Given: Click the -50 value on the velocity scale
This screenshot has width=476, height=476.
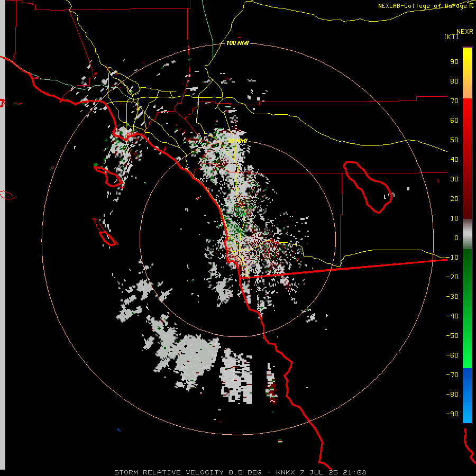Looking at the screenshot, I should [x=452, y=336].
